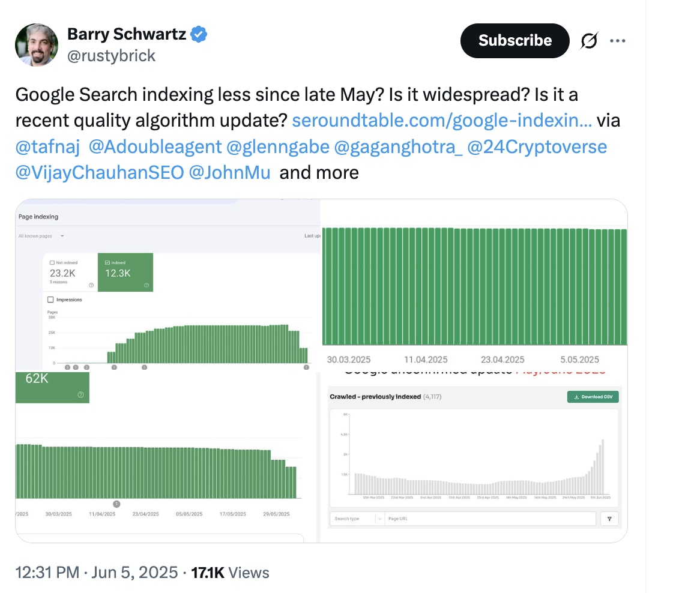Click the Download CSV button
Image resolution: width=700 pixels, height=593 pixels.
(x=593, y=397)
